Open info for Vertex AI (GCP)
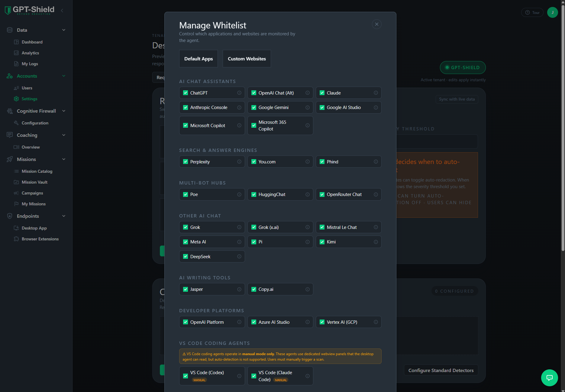 tap(376, 322)
